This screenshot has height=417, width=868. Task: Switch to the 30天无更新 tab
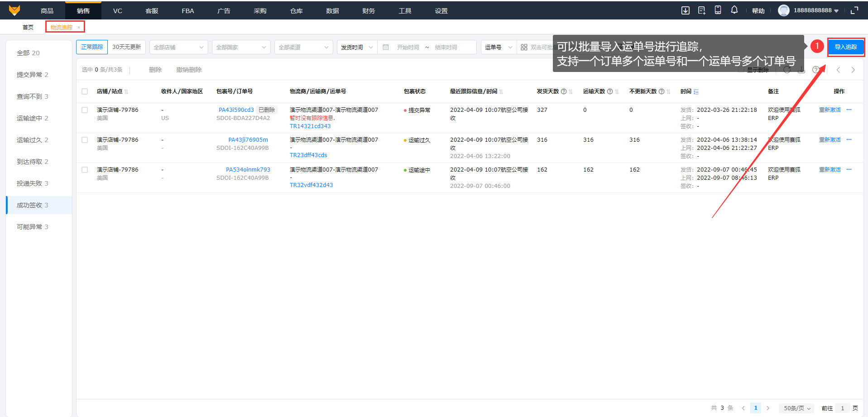(x=126, y=47)
